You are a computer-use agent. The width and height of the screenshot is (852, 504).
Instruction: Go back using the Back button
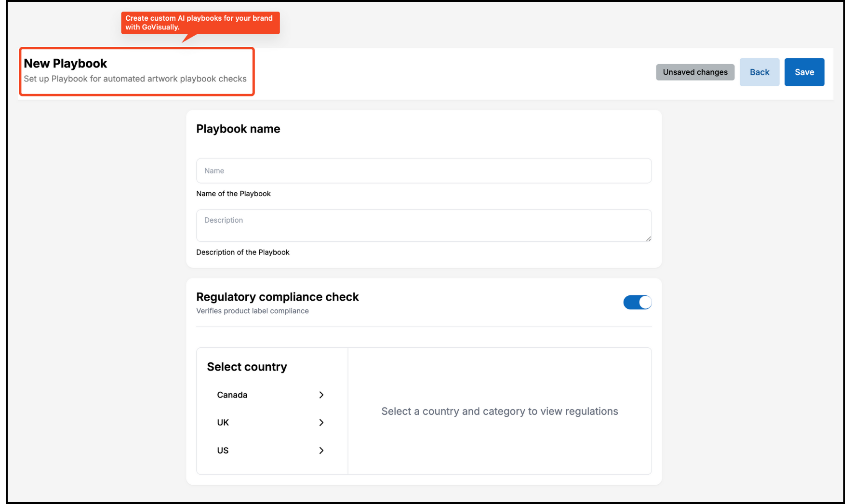pyautogui.click(x=759, y=72)
